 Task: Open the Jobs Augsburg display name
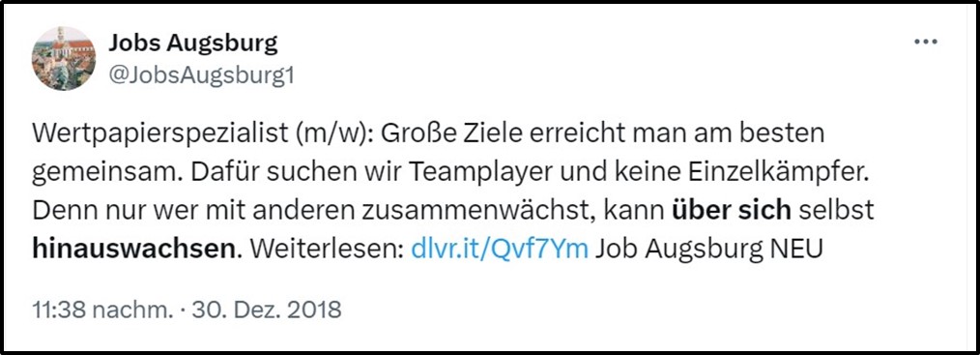coord(193,44)
